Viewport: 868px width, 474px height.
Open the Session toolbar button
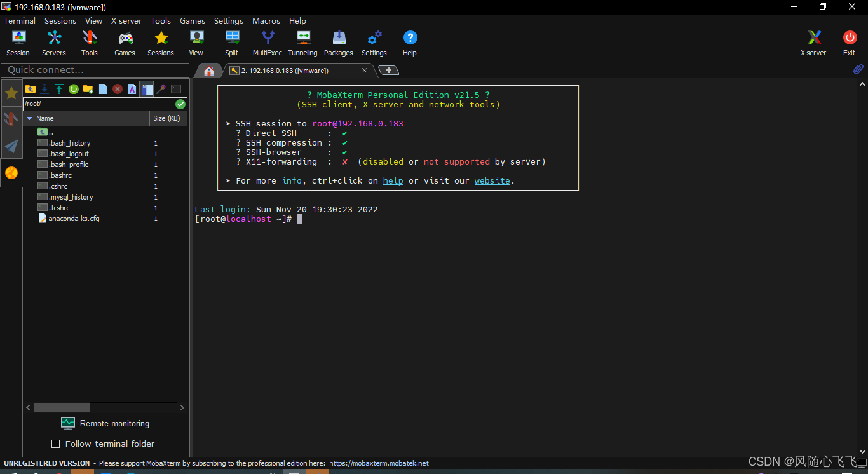18,43
